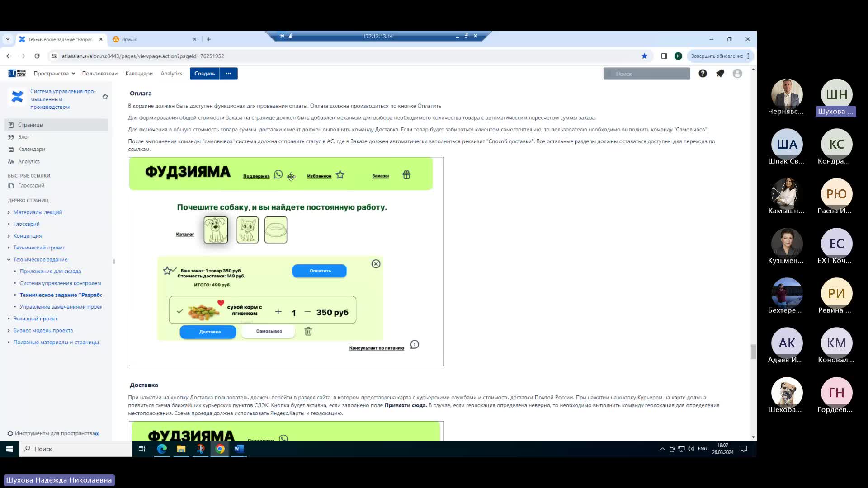This screenshot has height=488, width=868.
Task: Star the space using the favorite icon
Action: 105,97
